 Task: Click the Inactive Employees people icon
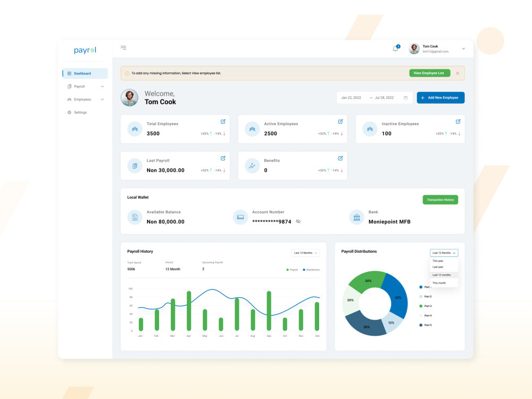coord(370,129)
